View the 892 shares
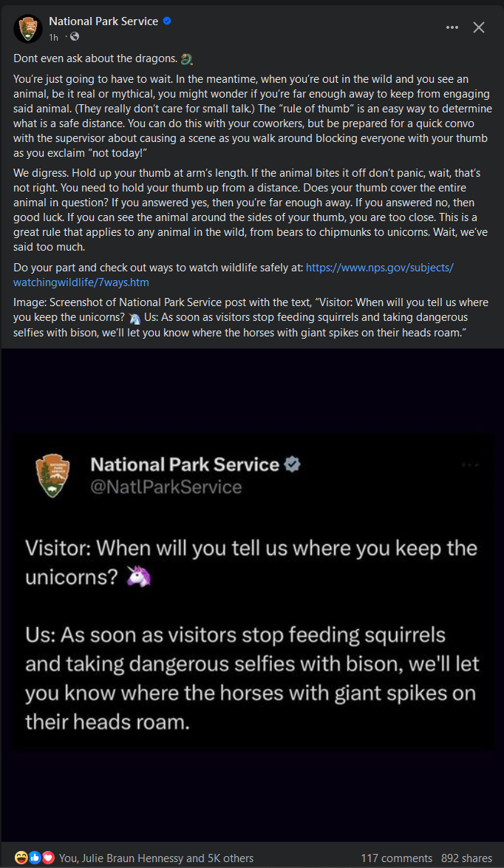504x868 pixels. click(x=466, y=858)
